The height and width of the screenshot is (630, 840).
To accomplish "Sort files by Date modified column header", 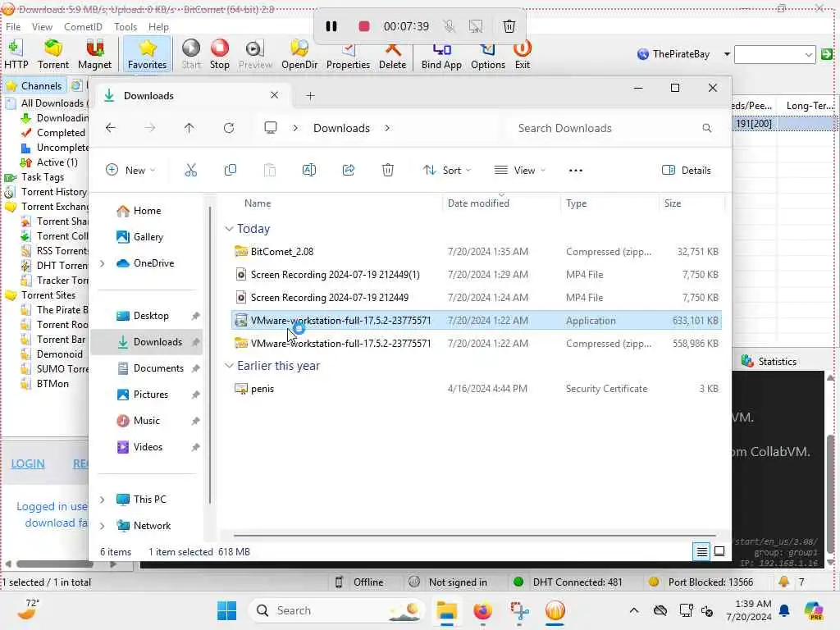I will click(478, 203).
